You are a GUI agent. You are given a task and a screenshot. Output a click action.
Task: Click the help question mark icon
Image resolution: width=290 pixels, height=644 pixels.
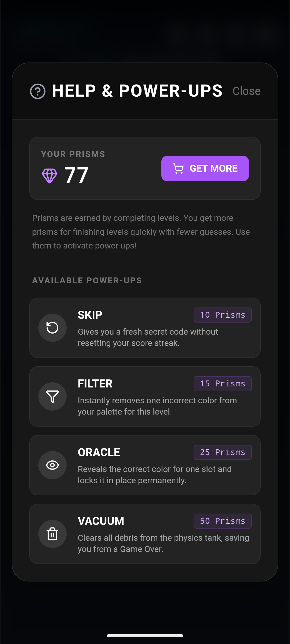(x=38, y=91)
